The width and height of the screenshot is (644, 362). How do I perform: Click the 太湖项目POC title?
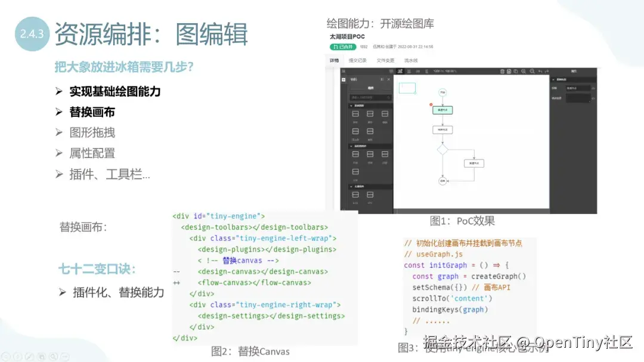(x=347, y=36)
